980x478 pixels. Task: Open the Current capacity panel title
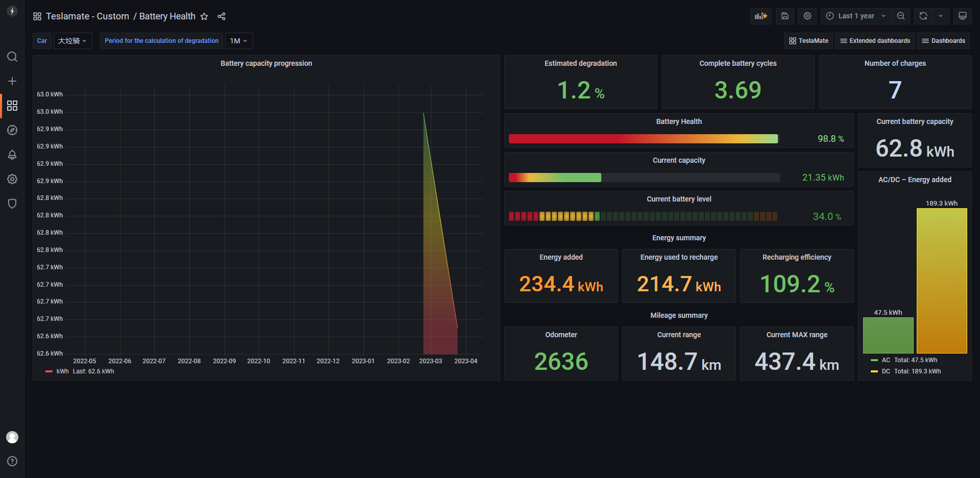coord(679,160)
